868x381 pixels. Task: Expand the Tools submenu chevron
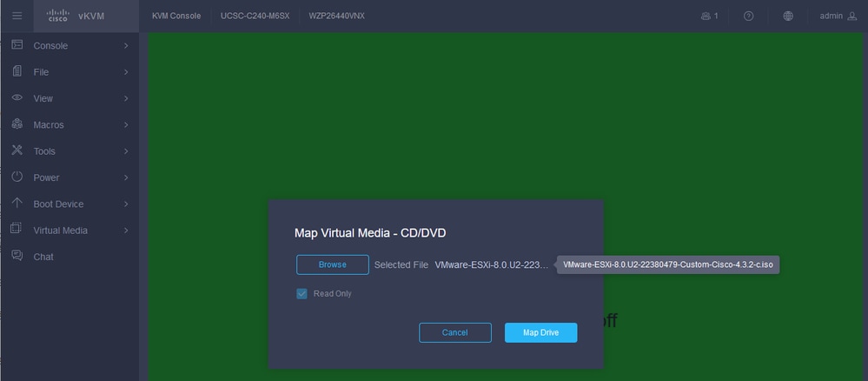[126, 150]
